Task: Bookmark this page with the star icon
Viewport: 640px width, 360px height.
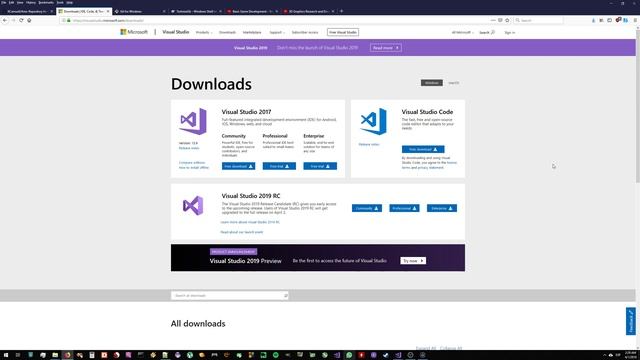Action: point(507,20)
